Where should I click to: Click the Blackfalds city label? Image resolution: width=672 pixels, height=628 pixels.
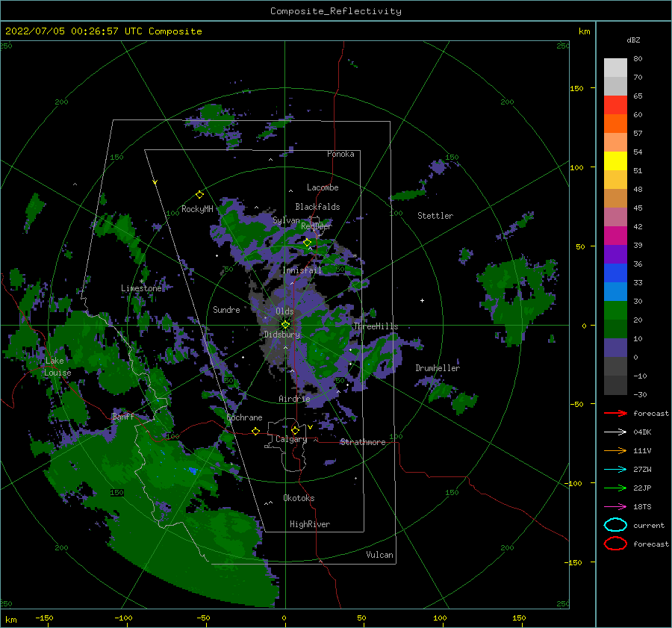click(x=317, y=207)
